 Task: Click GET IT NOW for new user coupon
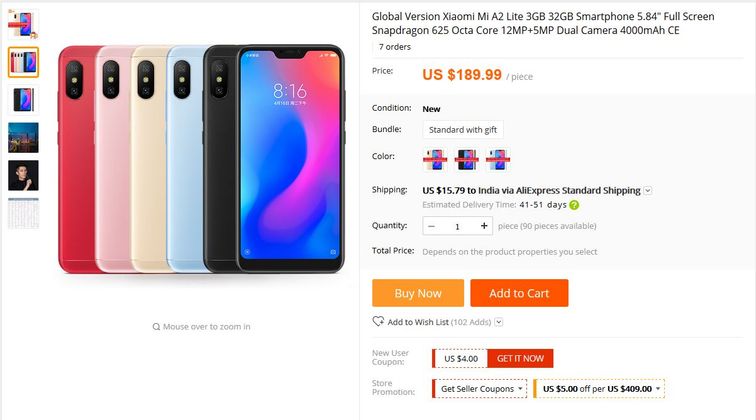click(x=520, y=358)
